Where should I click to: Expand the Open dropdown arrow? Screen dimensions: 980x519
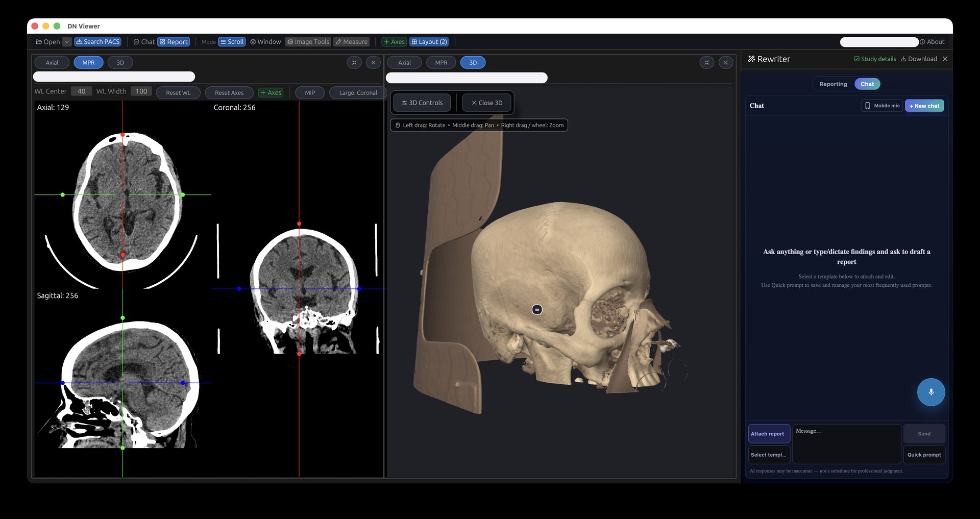(x=67, y=42)
